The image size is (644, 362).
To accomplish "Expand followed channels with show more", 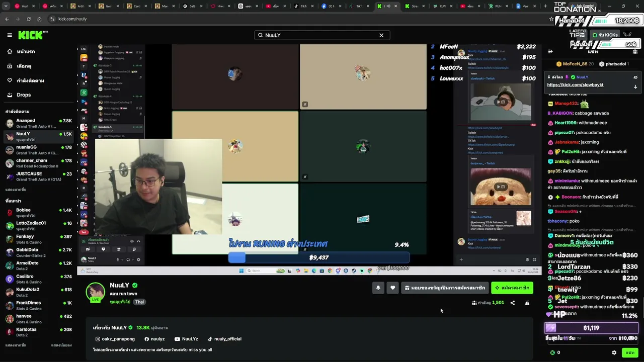I will [16, 190].
